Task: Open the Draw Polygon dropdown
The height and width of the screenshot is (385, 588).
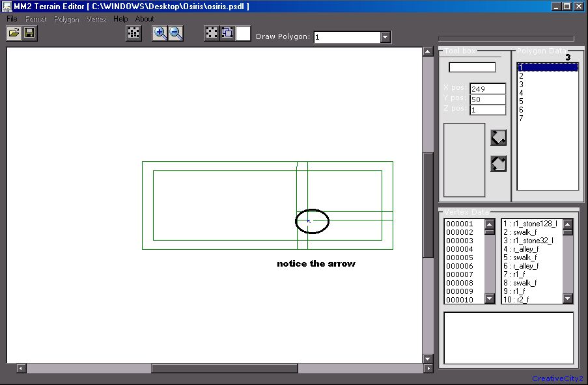Action: point(385,37)
